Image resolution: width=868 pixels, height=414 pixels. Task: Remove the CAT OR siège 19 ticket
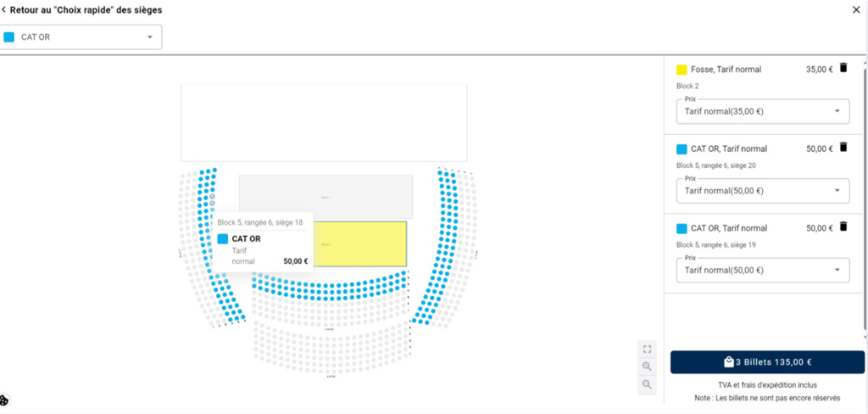(843, 227)
